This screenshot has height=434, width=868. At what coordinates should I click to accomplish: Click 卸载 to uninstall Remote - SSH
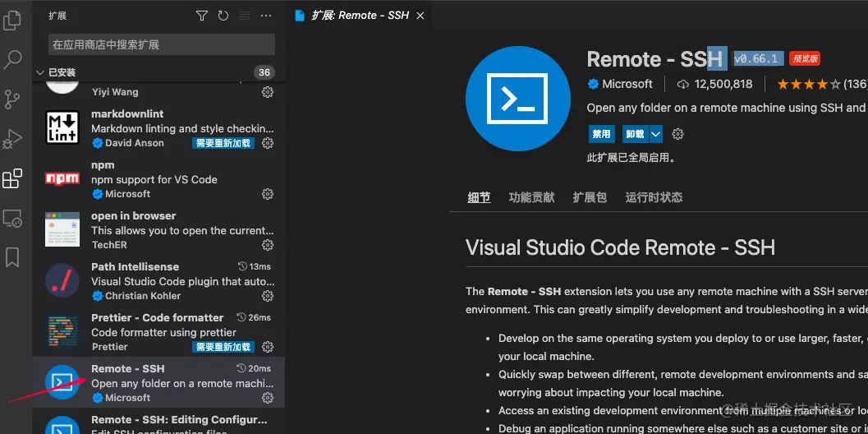point(635,134)
